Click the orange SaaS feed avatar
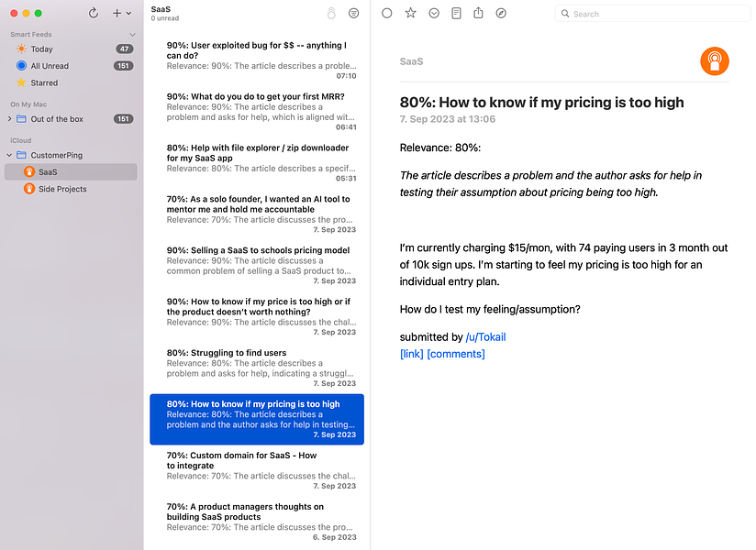756x550 pixels. click(x=714, y=61)
